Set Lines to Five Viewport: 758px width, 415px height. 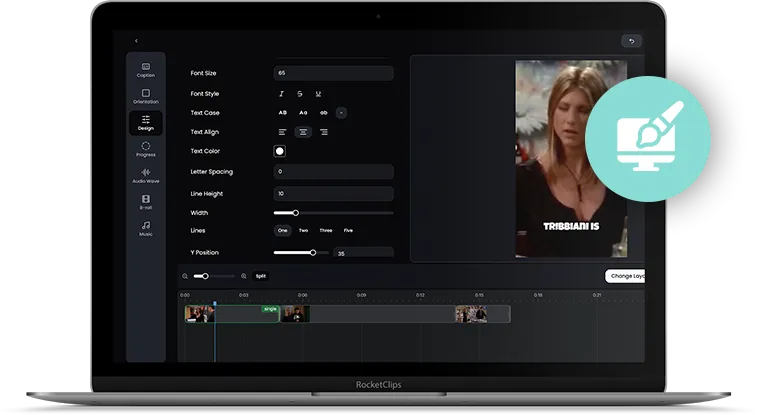click(348, 231)
